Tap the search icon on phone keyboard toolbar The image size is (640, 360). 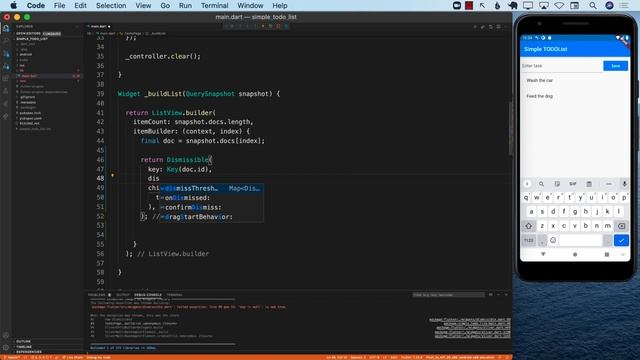click(x=541, y=184)
